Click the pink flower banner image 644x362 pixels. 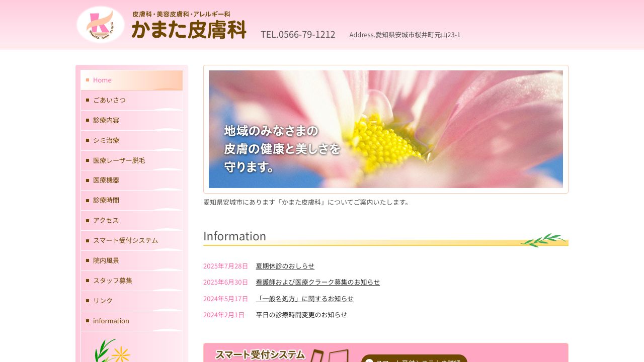tap(385, 129)
